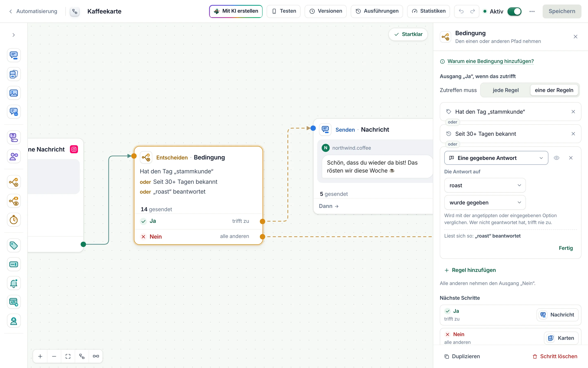Click Duplizieren
Image resolution: width=588 pixels, height=368 pixels.
pyautogui.click(x=462, y=356)
